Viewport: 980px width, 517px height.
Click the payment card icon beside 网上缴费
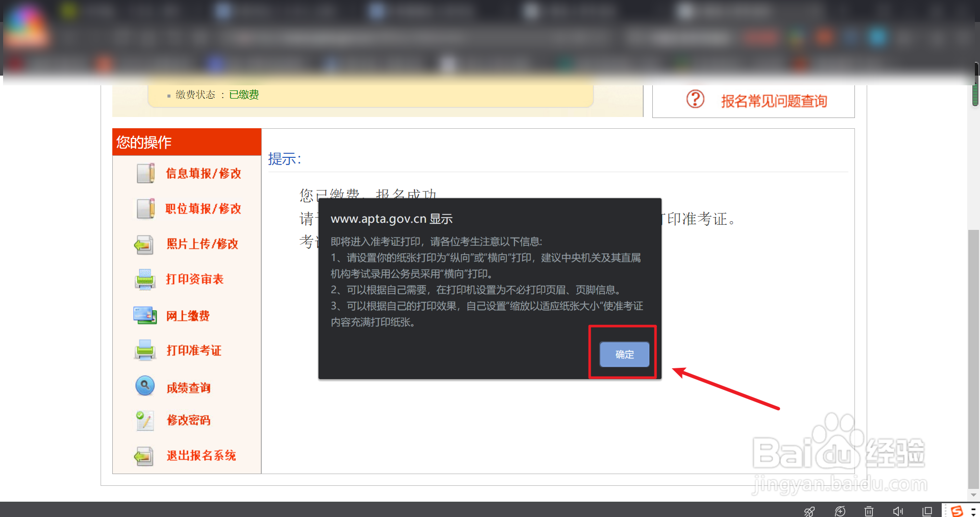[145, 315]
